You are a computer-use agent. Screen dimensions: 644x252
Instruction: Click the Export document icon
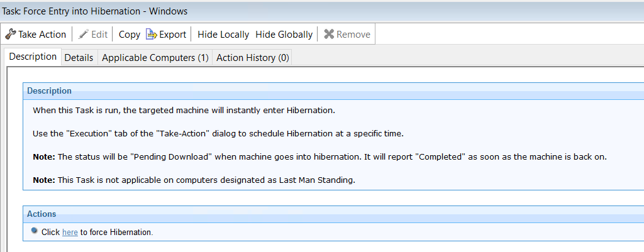pyautogui.click(x=151, y=35)
